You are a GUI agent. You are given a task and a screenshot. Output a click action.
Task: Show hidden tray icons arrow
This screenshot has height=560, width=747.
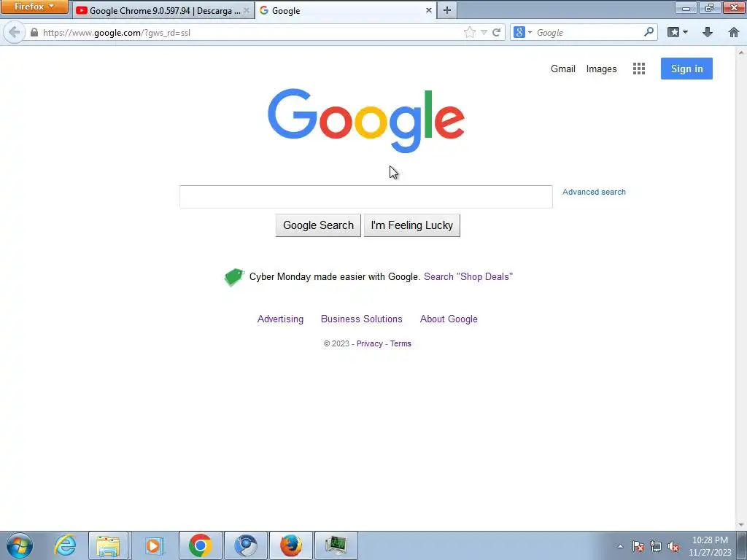620,547
